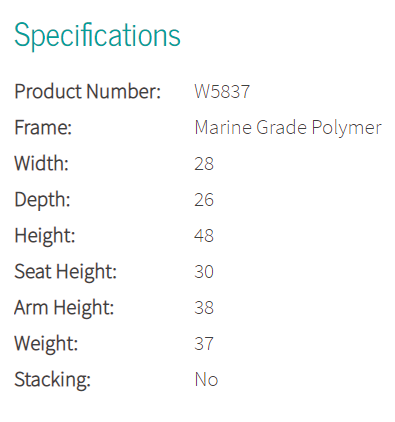
Task: Click the Height value 48
Action: tap(204, 236)
